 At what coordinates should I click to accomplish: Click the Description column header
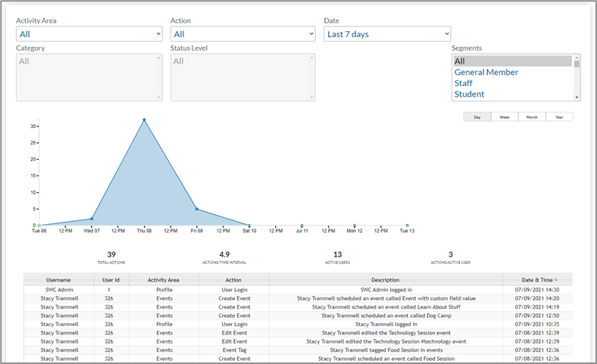(386, 280)
